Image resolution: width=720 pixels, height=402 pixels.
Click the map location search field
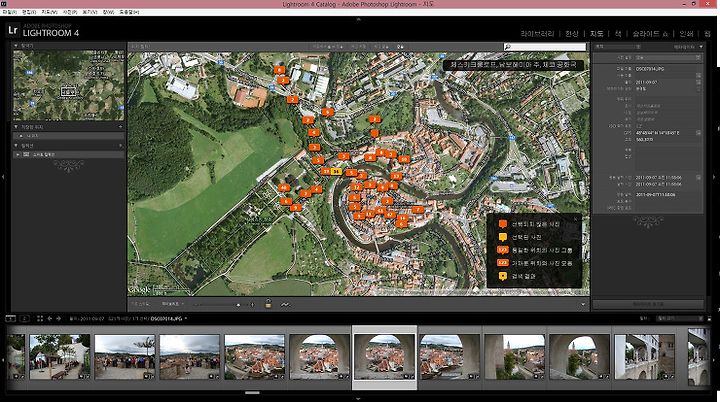[x=545, y=46]
